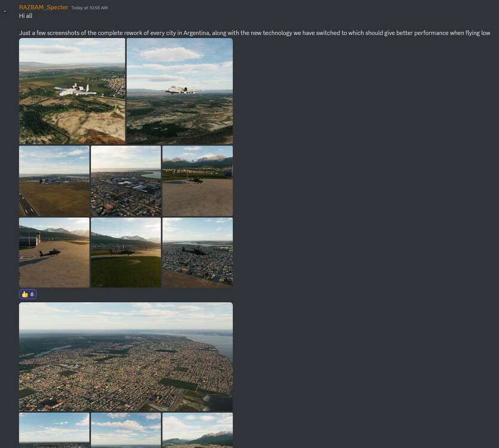Open the bottom-row left sky image
Screen dimensions: 499x448
(x=54, y=430)
